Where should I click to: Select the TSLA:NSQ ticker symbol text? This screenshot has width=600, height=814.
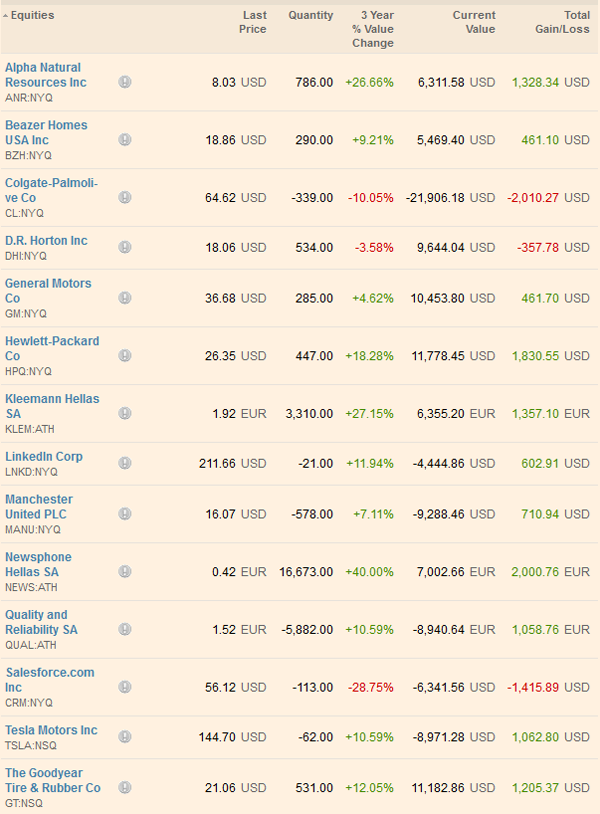31,745
